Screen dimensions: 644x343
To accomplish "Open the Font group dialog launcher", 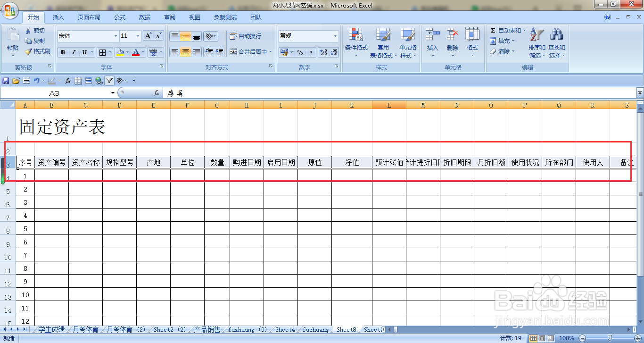I will 162,67.
